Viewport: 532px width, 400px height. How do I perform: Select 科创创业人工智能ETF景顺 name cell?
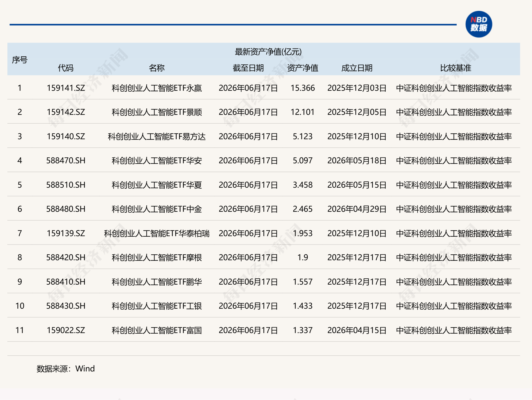pos(157,112)
